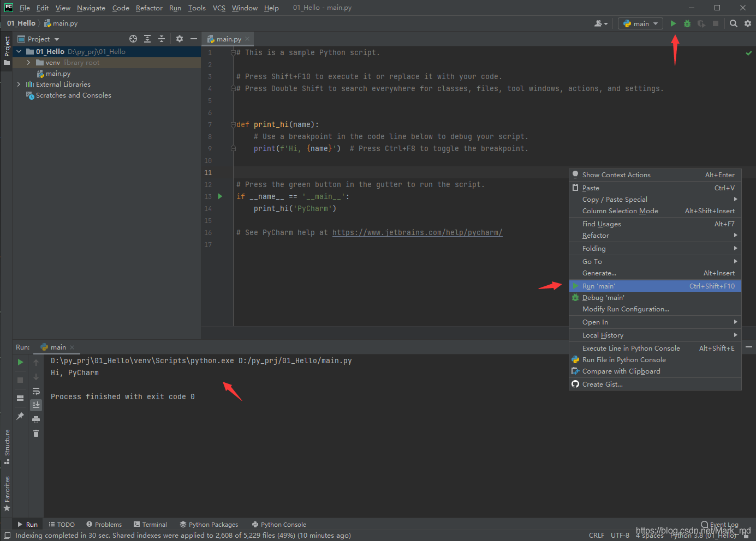756x541 pixels.
Task: Expand the venv folder
Action: tap(28, 63)
